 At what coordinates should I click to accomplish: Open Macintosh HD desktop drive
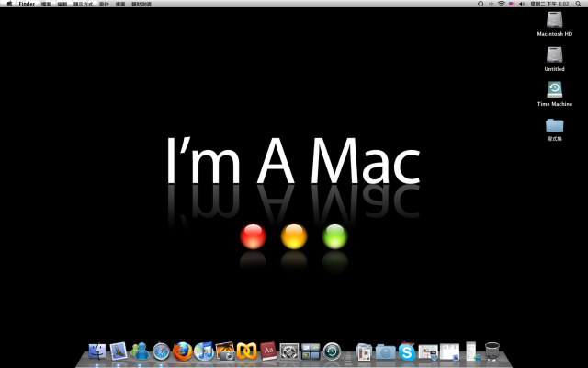pos(555,24)
